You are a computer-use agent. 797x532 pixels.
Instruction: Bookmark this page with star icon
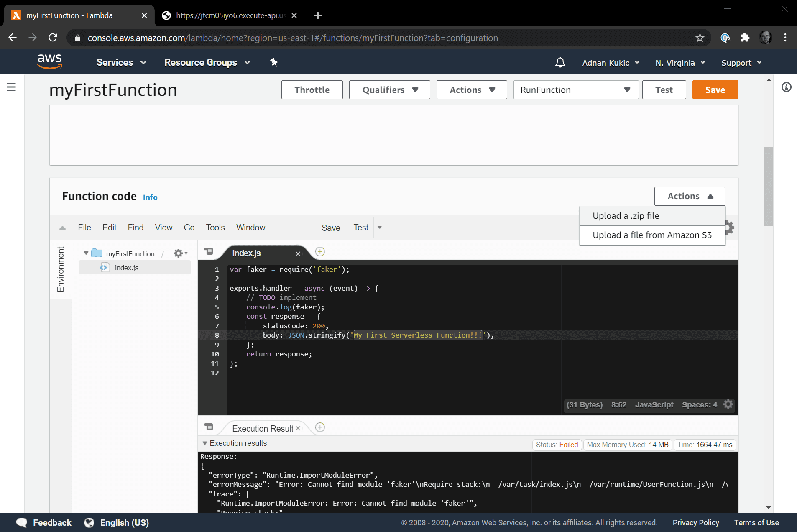pyautogui.click(x=700, y=38)
